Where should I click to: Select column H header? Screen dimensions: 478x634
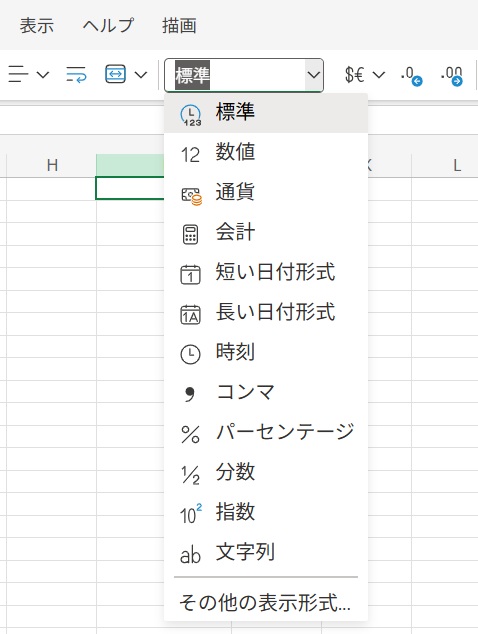tap(52, 165)
